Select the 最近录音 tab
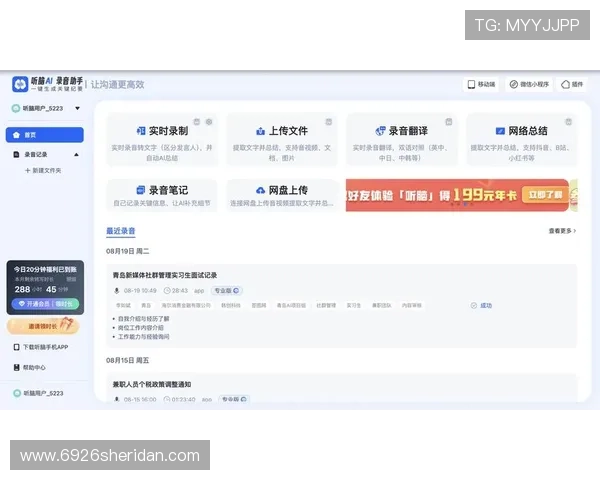The image size is (600, 480). pyautogui.click(x=121, y=231)
